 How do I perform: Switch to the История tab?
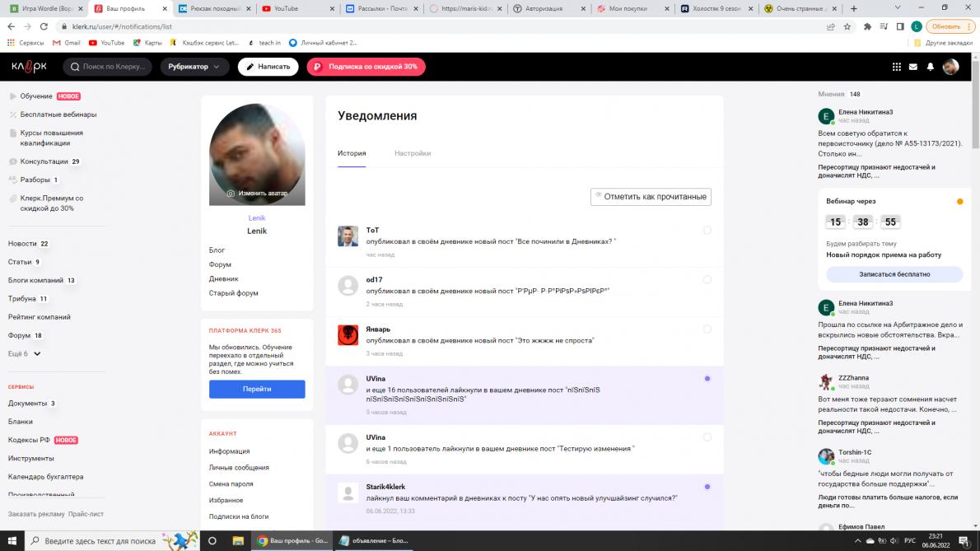[x=352, y=153]
